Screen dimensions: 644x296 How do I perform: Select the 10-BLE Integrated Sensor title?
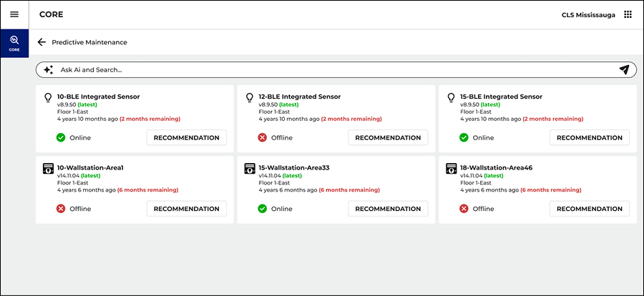point(99,97)
